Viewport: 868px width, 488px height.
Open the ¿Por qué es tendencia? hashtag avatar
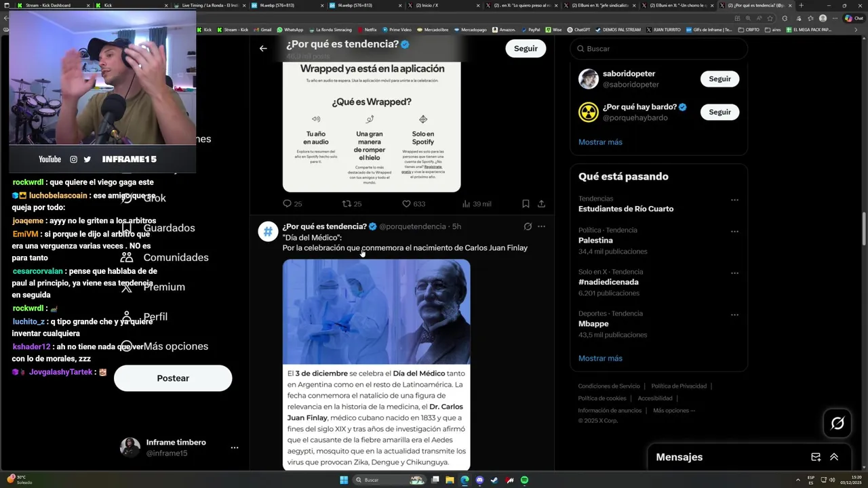click(x=268, y=231)
